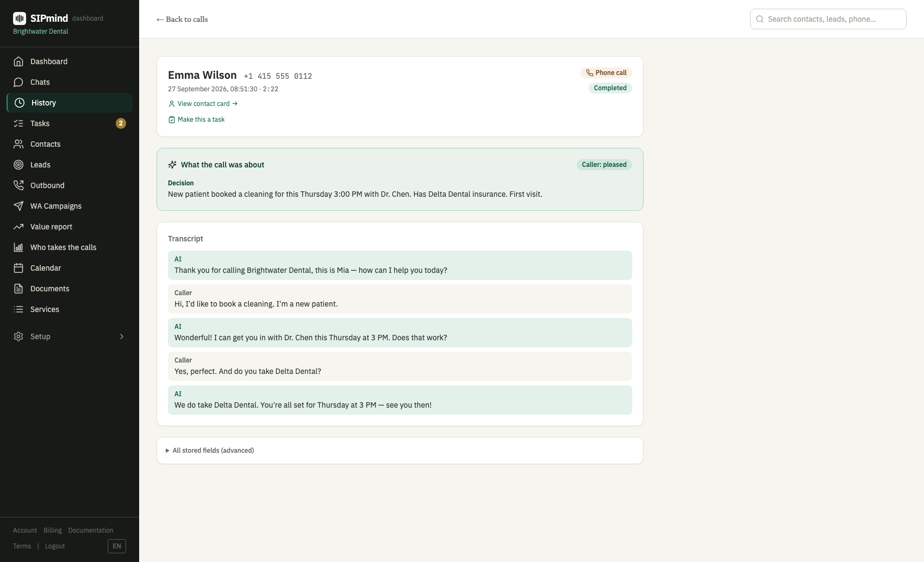Click the Brightwater Dental workspace name

click(x=41, y=32)
